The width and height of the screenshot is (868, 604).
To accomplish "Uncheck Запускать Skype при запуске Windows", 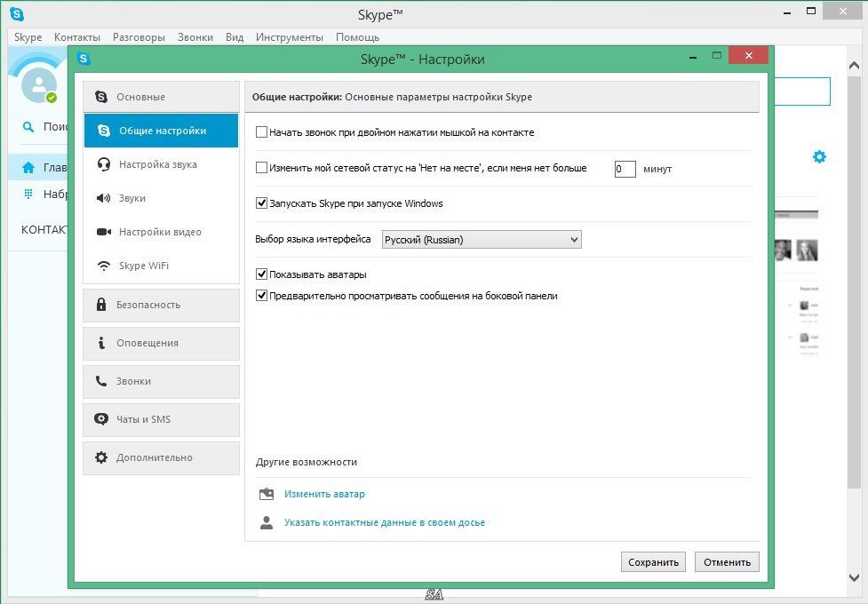I will click(x=261, y=203).
